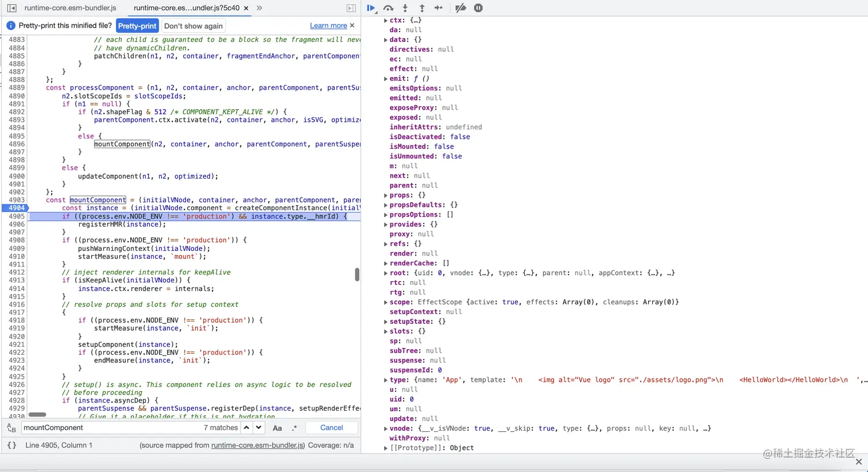Viewport: 868px width, 472px height.
Task: Toggle regular expression search
Action: (294, 428)
